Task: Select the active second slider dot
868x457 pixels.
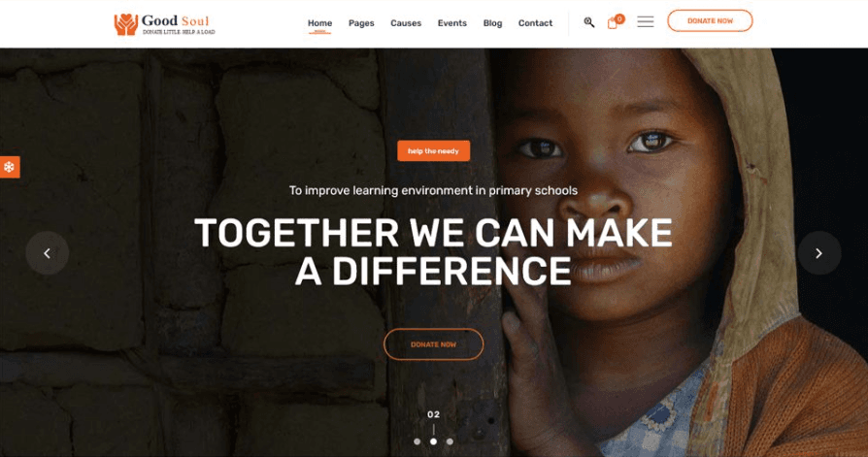Action: click(433, 441)
